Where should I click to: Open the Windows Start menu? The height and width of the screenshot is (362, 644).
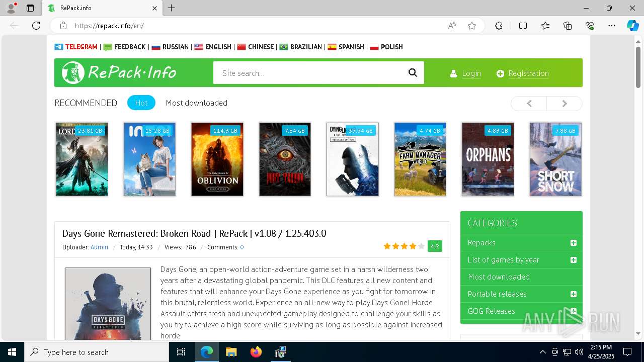[x=12, y=352]
